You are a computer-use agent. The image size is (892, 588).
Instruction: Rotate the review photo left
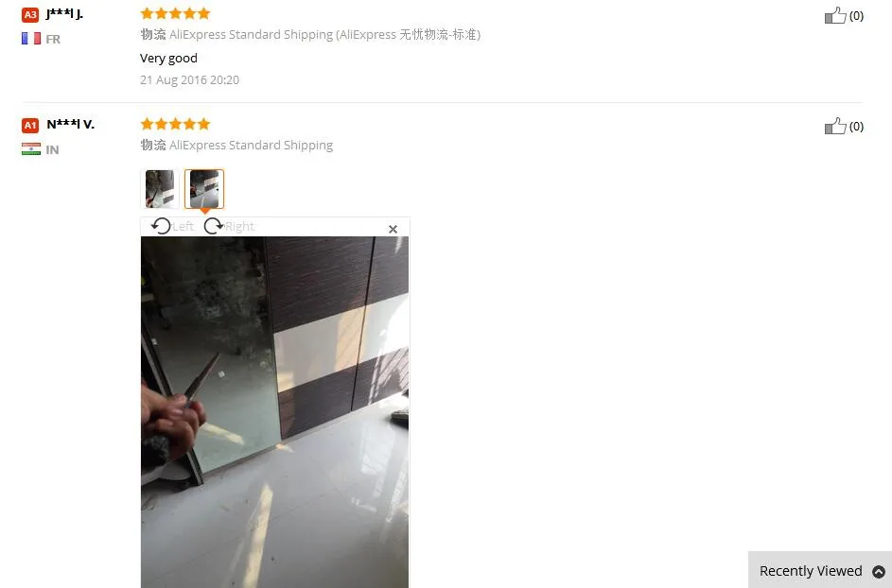click(x=161, y=226)
